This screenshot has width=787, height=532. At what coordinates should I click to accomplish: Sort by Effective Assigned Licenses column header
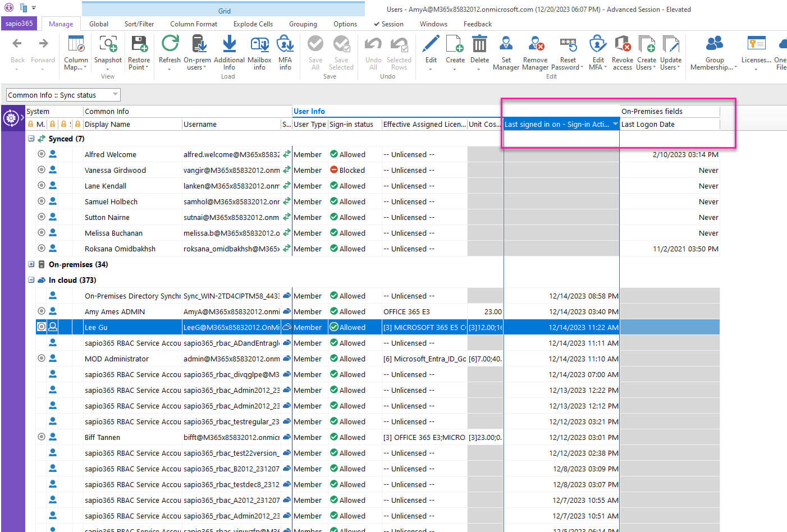coord(424,124)
